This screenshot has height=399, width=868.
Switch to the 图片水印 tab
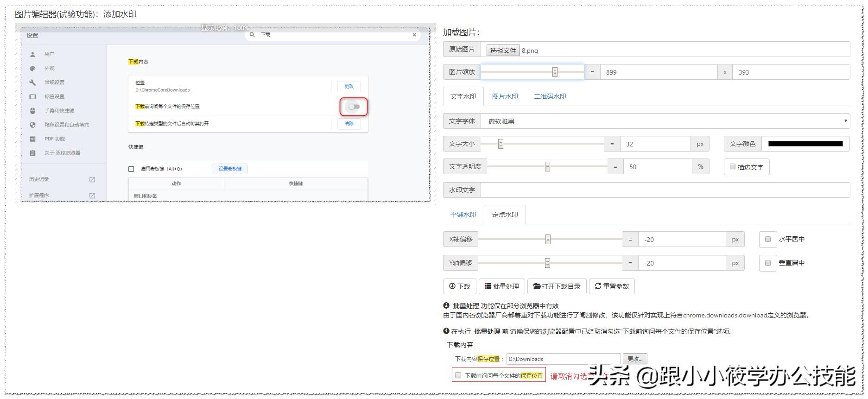click(505, 96)
